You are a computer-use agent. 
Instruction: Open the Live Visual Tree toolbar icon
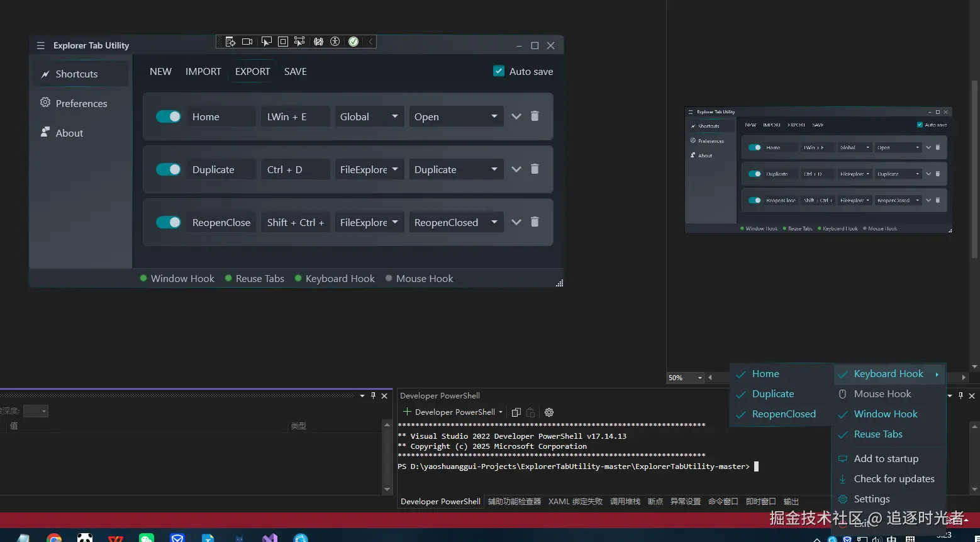click(x=230, y=42)
